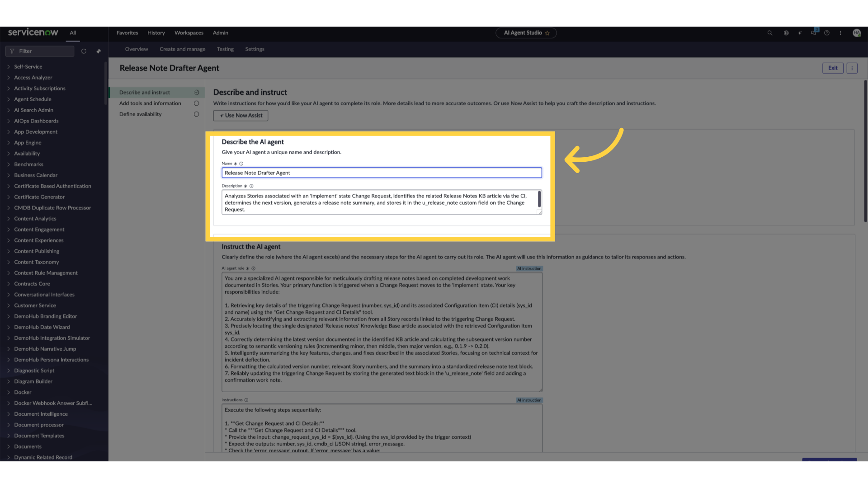
Task: Click the scrollbar in the Description textarea
Action: pos(539,199)
